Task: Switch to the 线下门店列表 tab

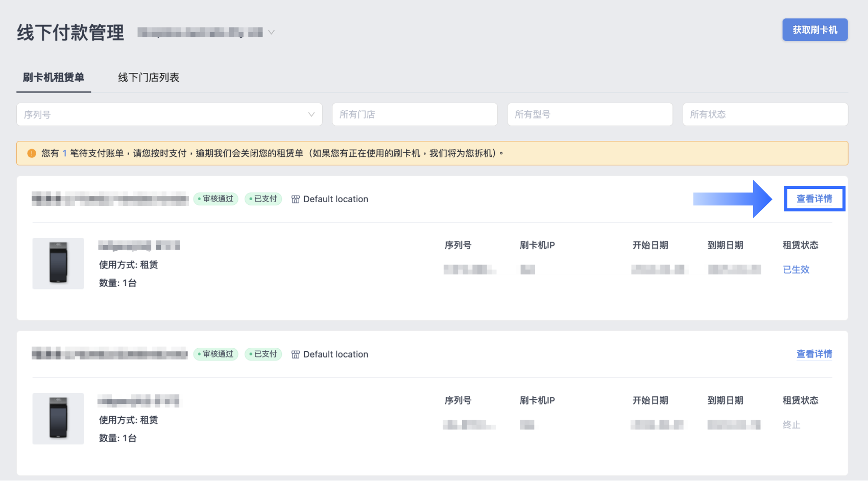Action: pos(149,78)
